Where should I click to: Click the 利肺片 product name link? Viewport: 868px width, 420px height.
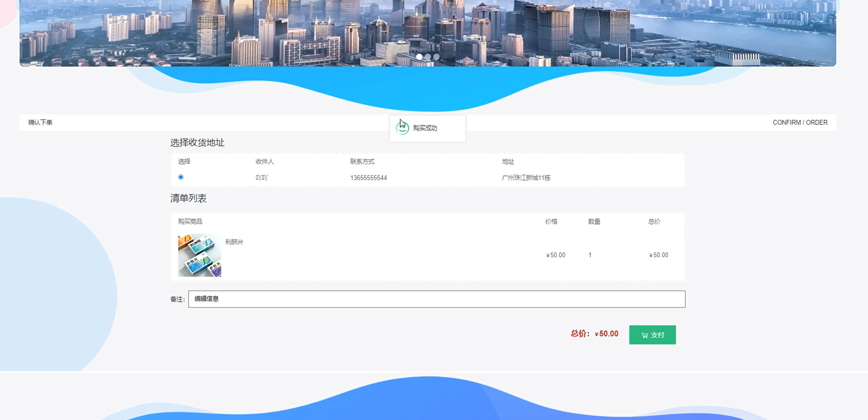click(x=234, y=242)
